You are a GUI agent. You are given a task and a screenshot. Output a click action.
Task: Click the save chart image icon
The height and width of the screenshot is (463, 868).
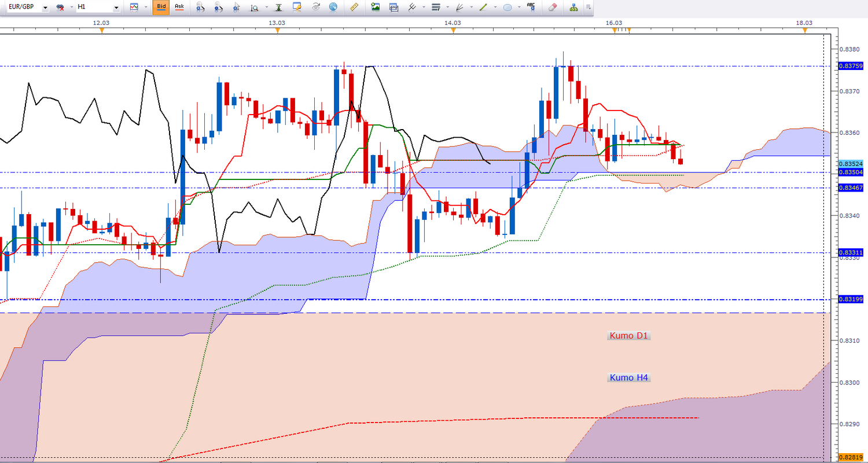pos(376,8)
